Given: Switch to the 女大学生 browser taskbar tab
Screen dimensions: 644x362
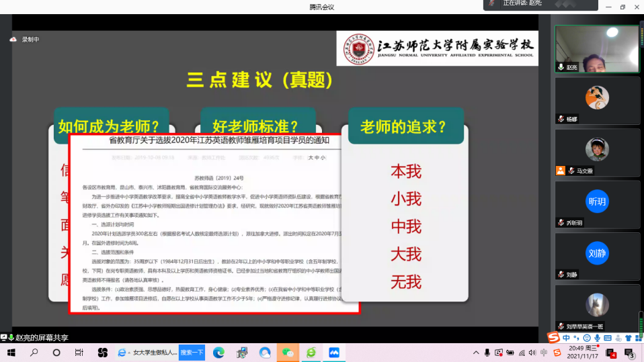Looking at the screenshot, I should click(x=147, y=353).
